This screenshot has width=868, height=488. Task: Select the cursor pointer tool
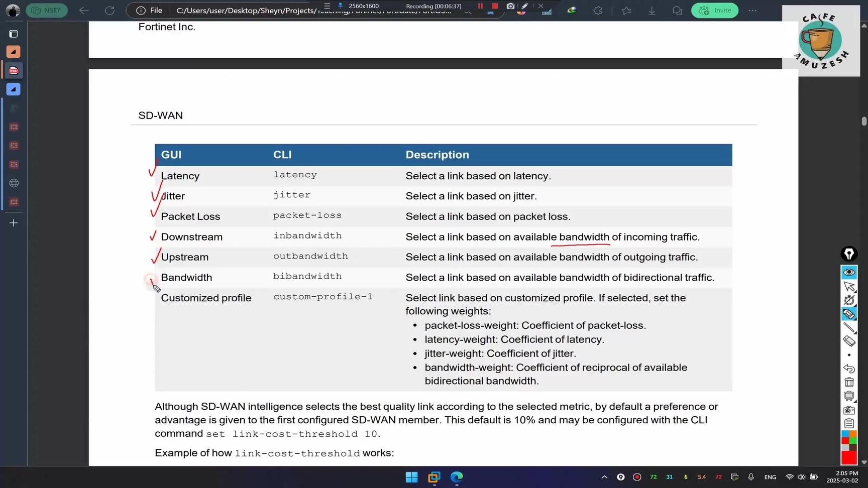pos(849,286)
